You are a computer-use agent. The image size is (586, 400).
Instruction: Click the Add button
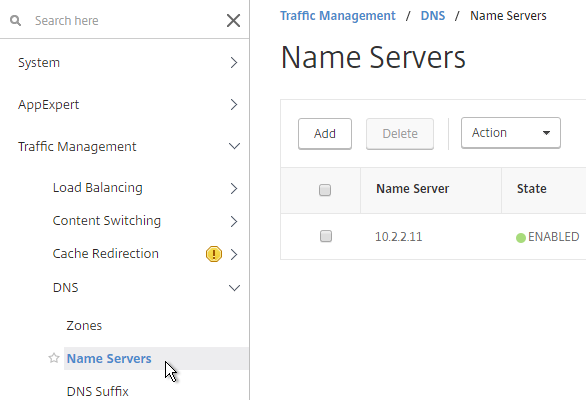[325, 134]
